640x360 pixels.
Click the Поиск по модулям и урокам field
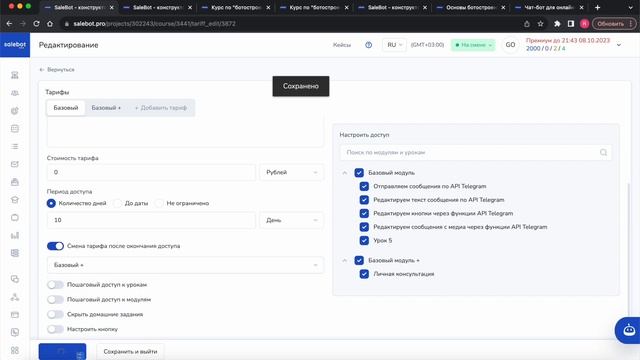pos(476,152)
